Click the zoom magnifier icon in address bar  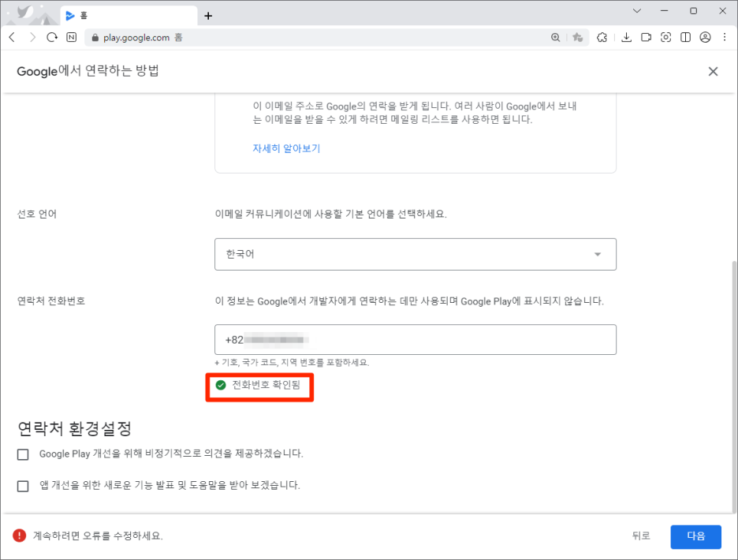(555, 37)
